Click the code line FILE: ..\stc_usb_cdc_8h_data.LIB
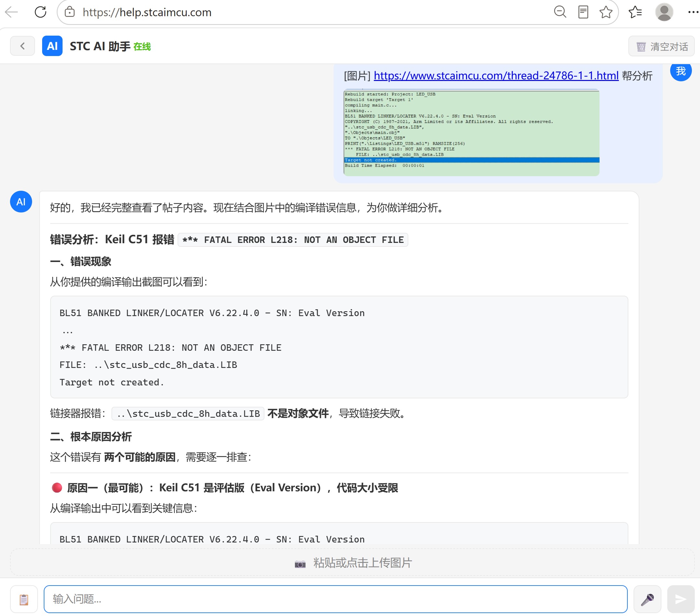This screenshot has width=700, height=616. (x=148, y=365)
